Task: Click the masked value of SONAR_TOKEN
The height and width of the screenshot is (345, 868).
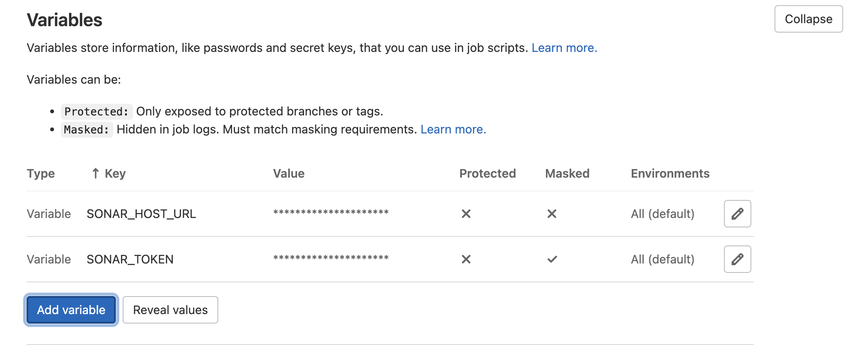Action: (331, 258)
